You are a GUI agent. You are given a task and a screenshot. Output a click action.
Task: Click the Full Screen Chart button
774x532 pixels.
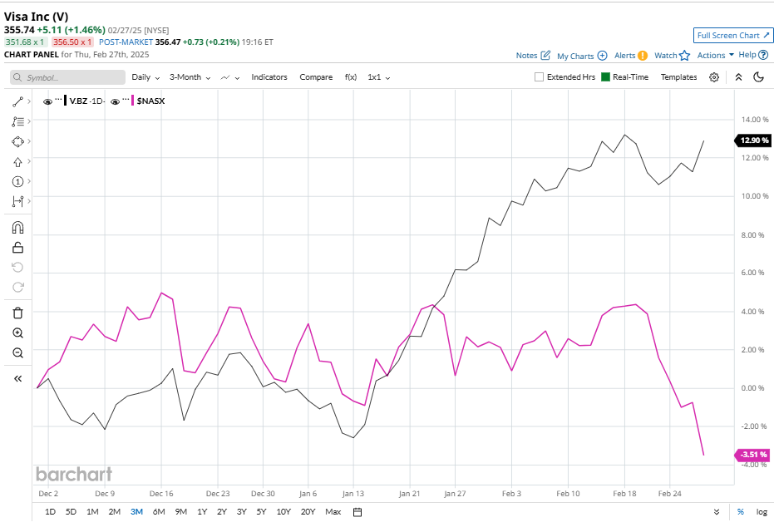click(732, 35)
